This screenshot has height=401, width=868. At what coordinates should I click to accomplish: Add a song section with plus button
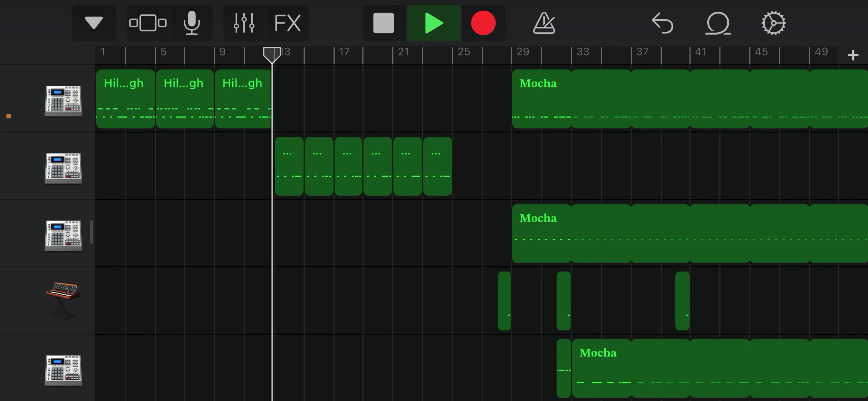point(853,55)
